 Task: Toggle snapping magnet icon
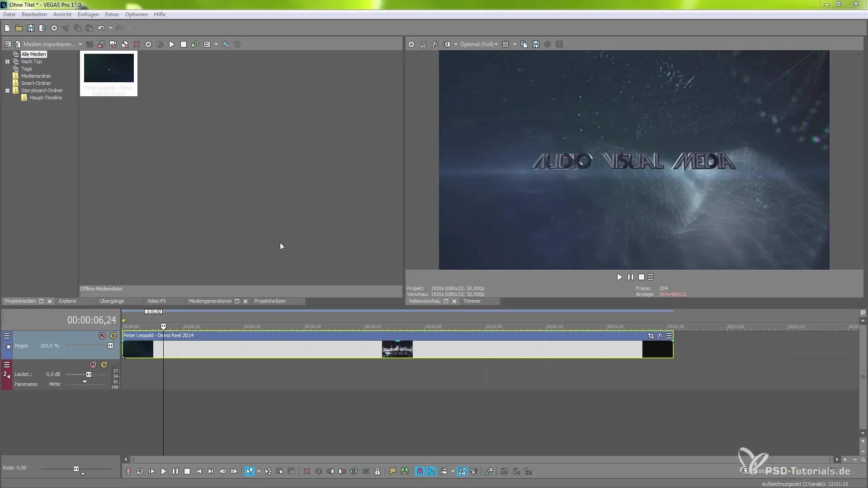pos(420,471)
